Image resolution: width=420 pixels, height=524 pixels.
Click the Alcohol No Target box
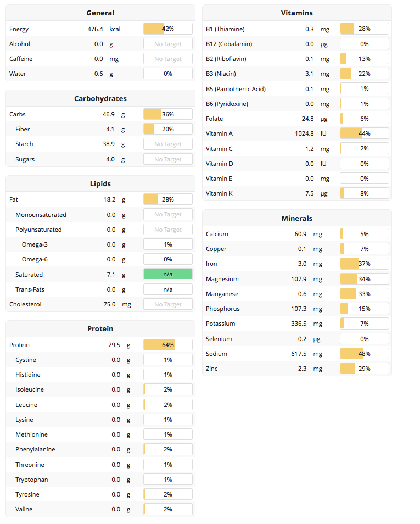[168, 44]
